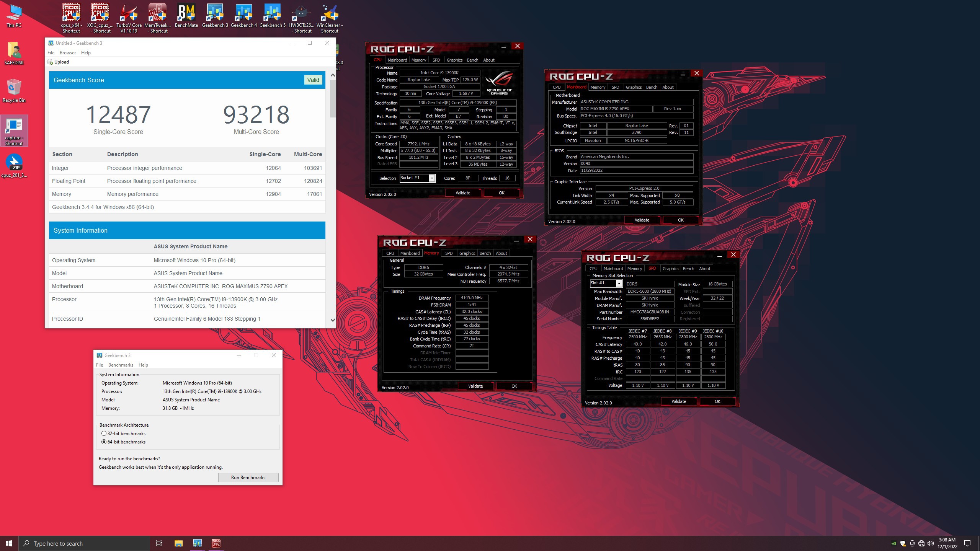This screenshot has height=551, width=980.
Task: Open network icon in system tray
Action: [x=921, y=543]
